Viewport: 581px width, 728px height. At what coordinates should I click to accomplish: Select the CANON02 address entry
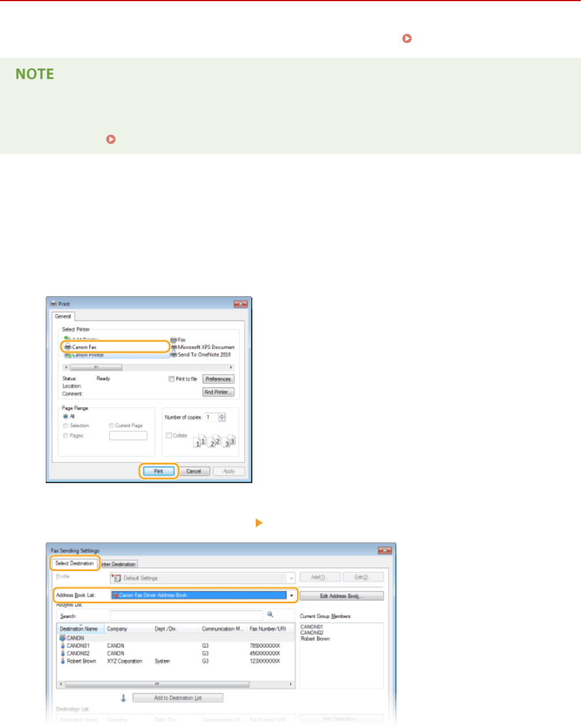click(x=75, y=653)
